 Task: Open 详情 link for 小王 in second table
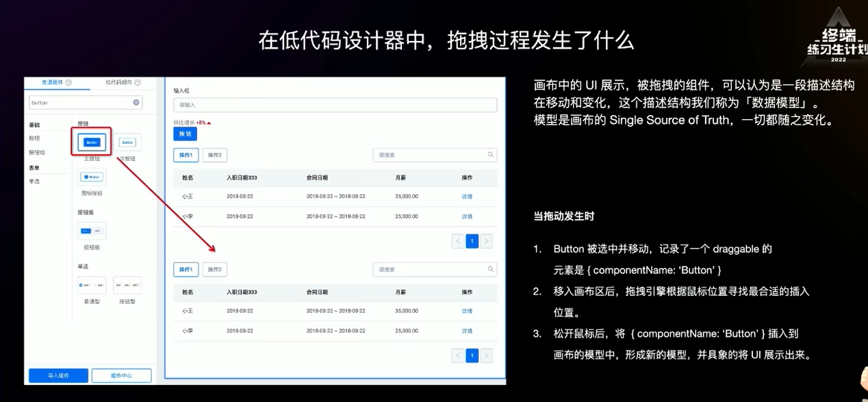(x=467, y=311)
